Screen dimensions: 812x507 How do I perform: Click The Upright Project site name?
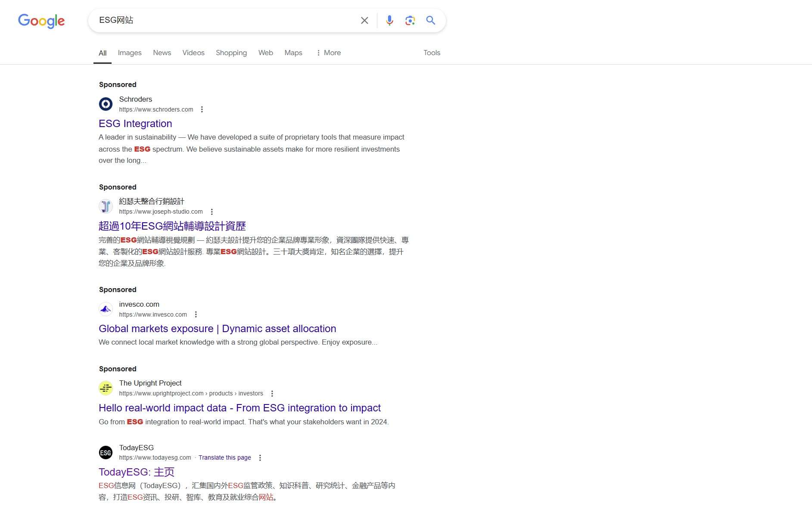point(150,383)
